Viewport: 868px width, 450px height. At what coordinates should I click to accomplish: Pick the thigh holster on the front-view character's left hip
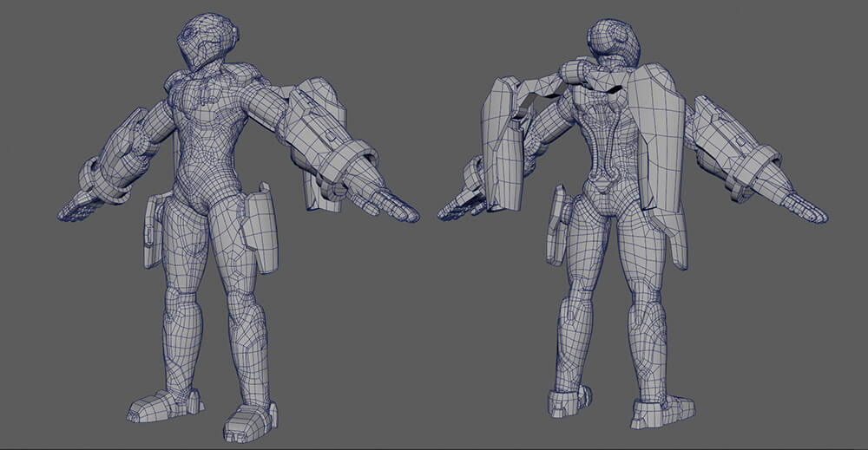coord(259,226)
